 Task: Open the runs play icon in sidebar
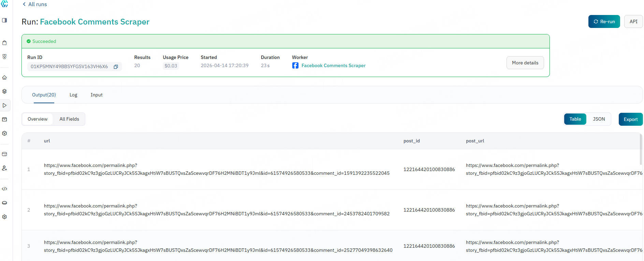click(x=4, y=106)
